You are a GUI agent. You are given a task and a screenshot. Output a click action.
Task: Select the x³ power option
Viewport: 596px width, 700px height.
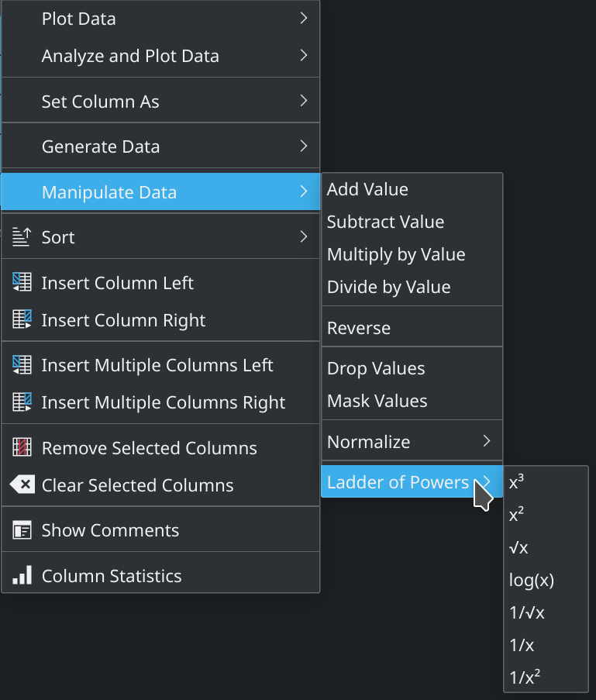[517, 482]
